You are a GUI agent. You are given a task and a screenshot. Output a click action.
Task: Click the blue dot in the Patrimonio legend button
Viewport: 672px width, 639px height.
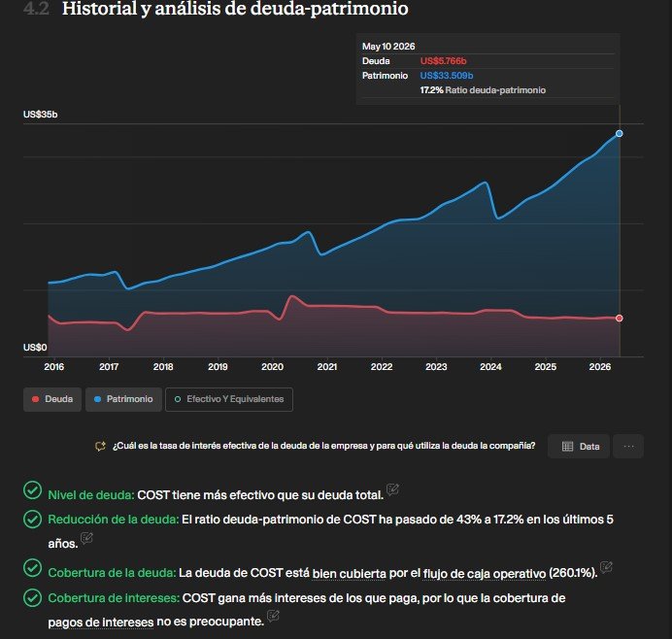point(97,399)
